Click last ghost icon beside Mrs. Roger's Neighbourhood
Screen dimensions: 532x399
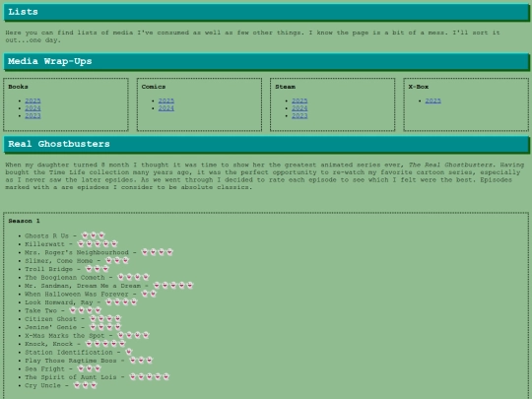coord(169,252)
